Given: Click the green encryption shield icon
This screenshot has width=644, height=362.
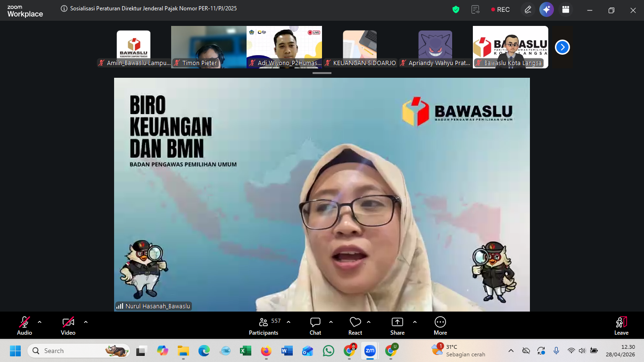Looking at the screenshot, I should coord(455,9).
